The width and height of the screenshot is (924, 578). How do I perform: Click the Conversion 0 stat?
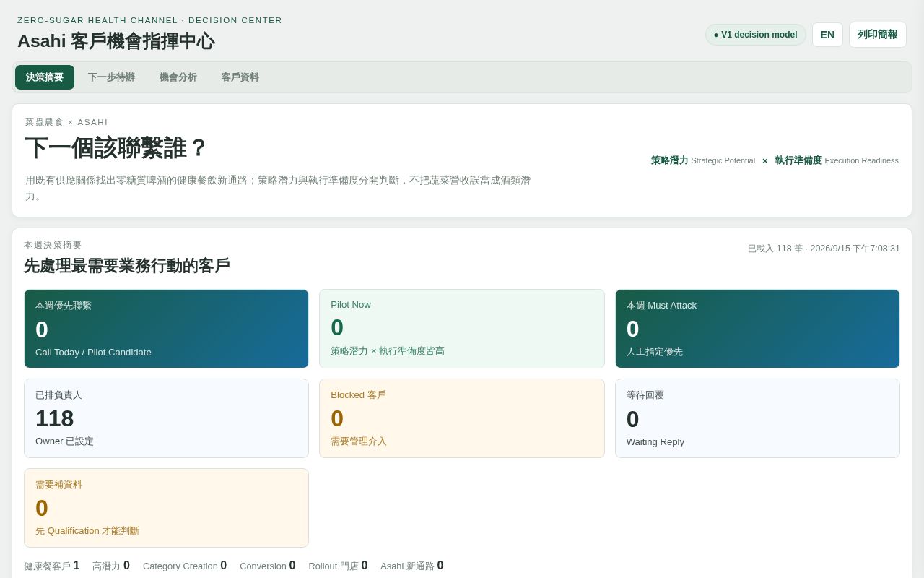268,566
